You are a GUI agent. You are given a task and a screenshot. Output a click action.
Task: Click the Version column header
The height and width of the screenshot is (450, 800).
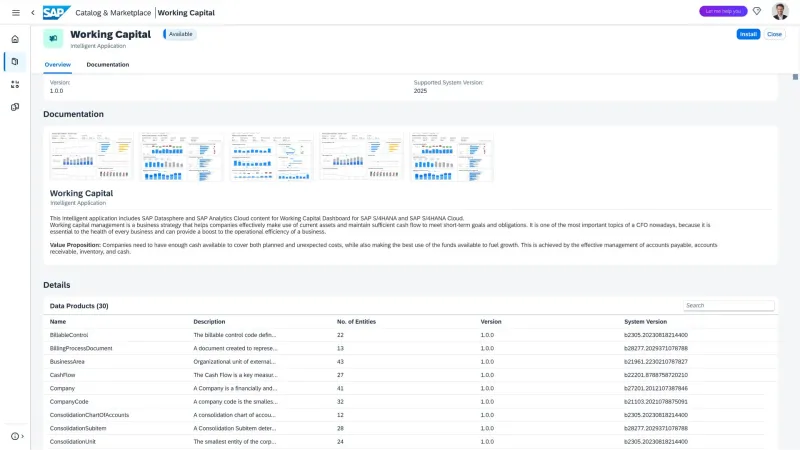[x=491, y=321]
